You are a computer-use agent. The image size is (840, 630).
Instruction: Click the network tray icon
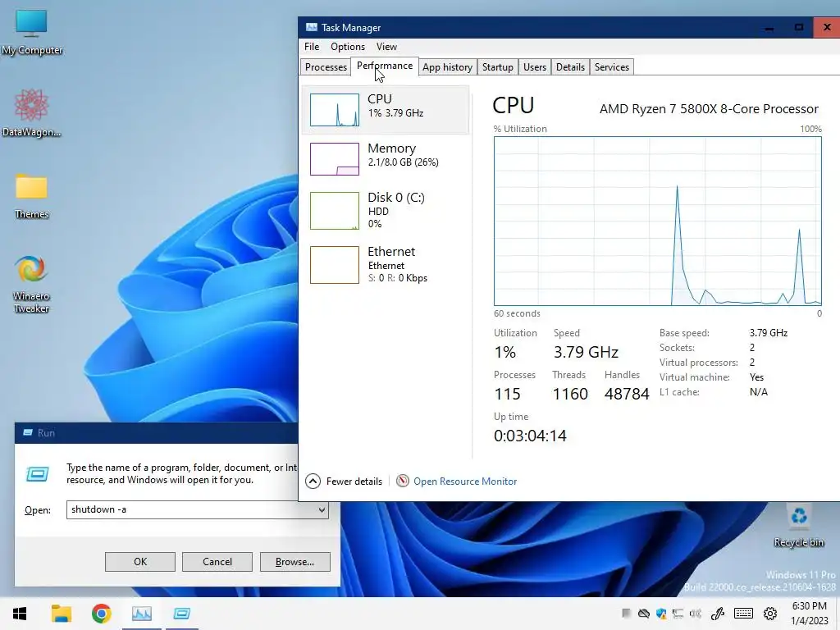(x=678, y=614)
